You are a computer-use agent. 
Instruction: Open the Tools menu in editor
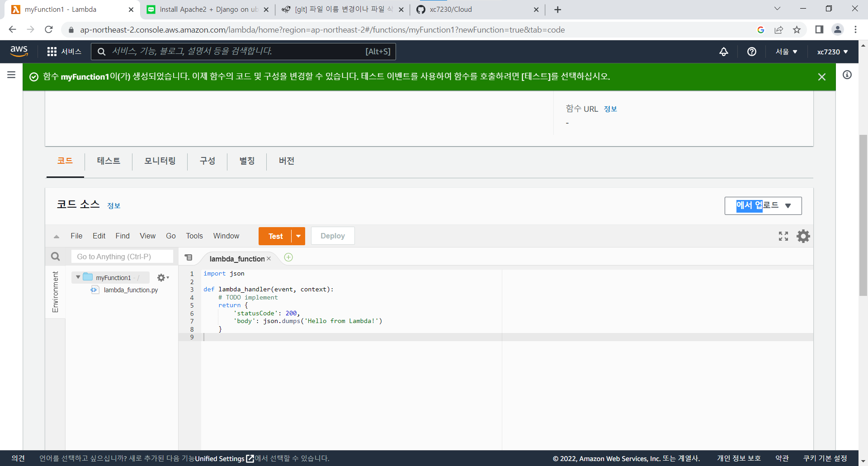[x=194, y=236]
